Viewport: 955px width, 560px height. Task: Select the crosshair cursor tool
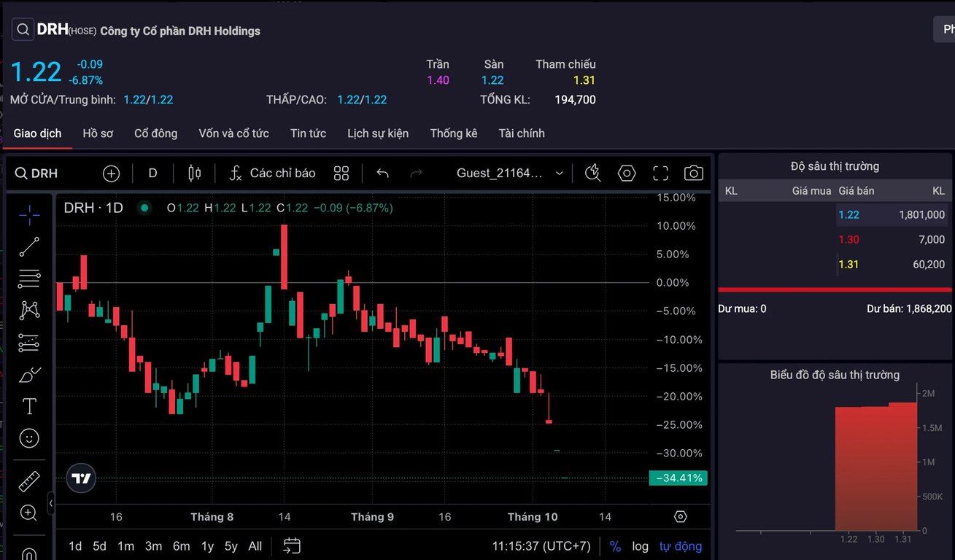pyautogui.click(x=29, y=214)
